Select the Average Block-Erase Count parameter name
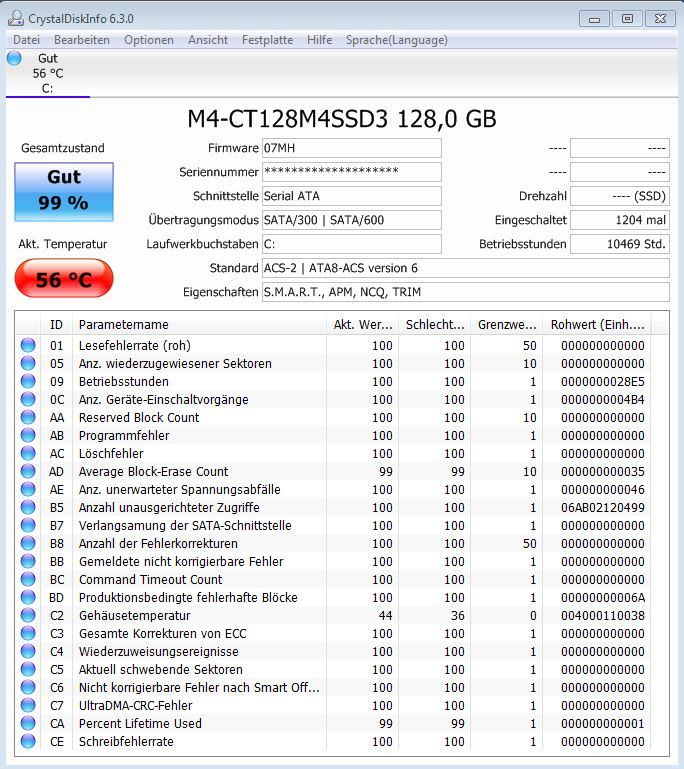Viewport: 684px width, 769px height. (x=153, y=471)
